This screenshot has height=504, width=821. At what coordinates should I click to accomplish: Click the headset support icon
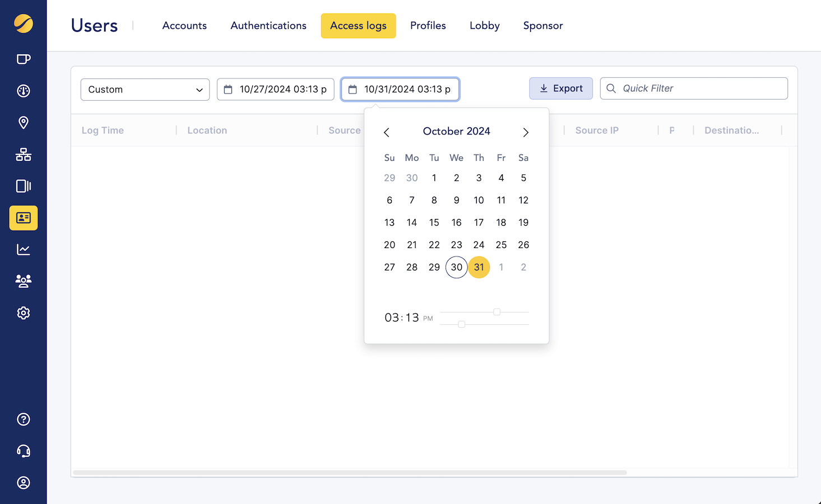coord(23,451)
